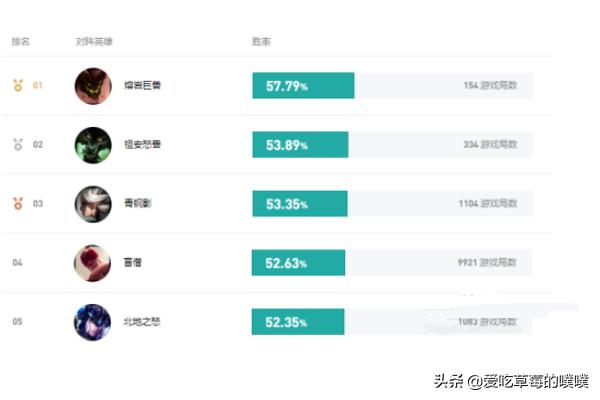Click the 北地之怒 hero name
Image resolution: width=600 pixels, height=400 pixels.
[x=142, y=322]
